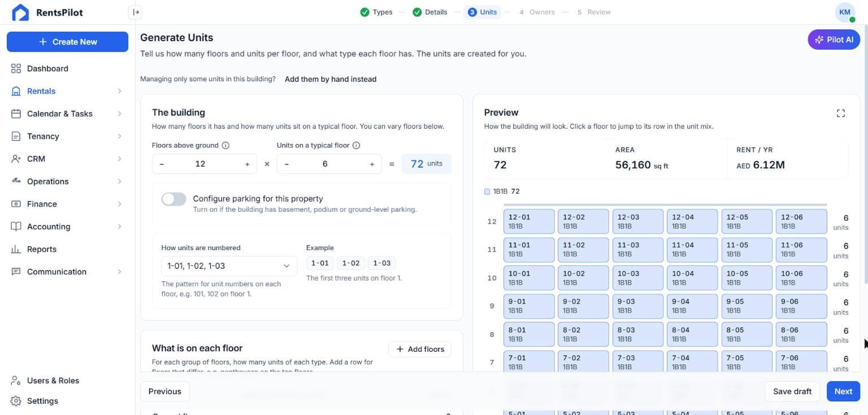Click the Next button
This screenshot has height=415, width=868.
coord(843,391)
